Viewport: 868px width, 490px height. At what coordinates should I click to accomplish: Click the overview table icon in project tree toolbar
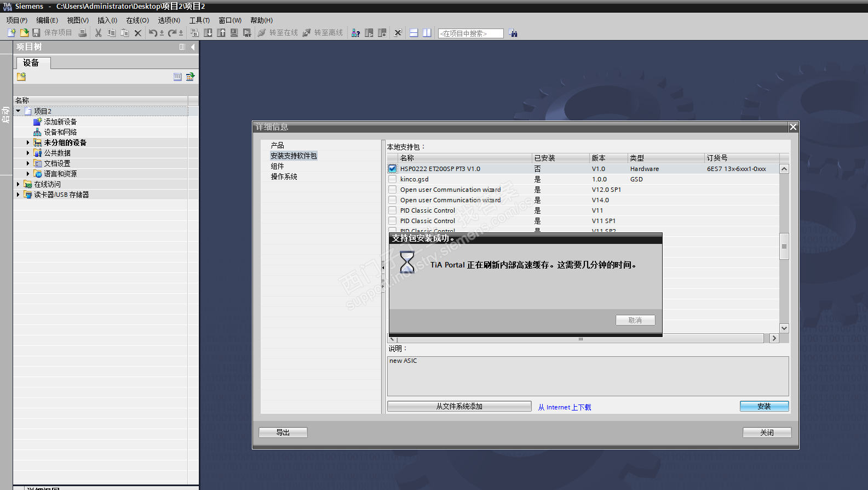point(177,77)
